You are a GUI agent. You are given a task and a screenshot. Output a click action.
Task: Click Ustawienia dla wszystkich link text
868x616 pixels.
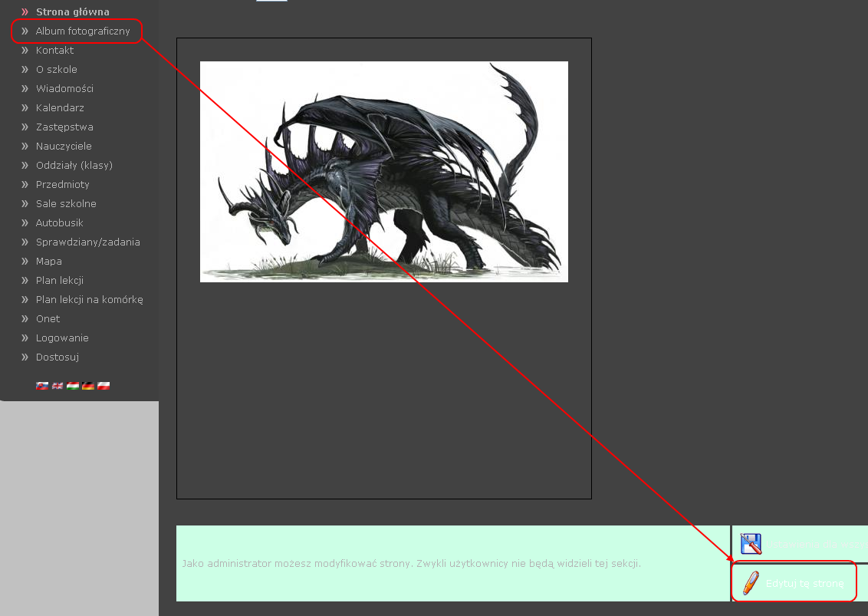coord(818,544)
